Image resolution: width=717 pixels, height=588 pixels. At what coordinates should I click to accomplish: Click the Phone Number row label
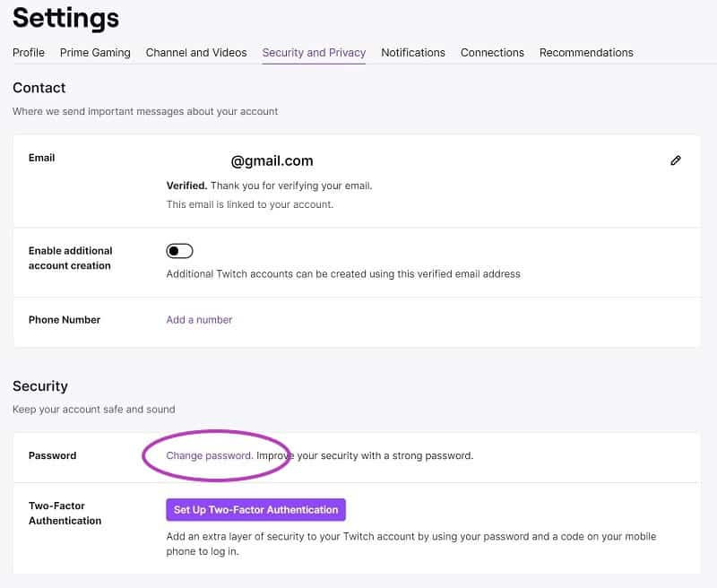pyautogui.click(x=65, y=320)
